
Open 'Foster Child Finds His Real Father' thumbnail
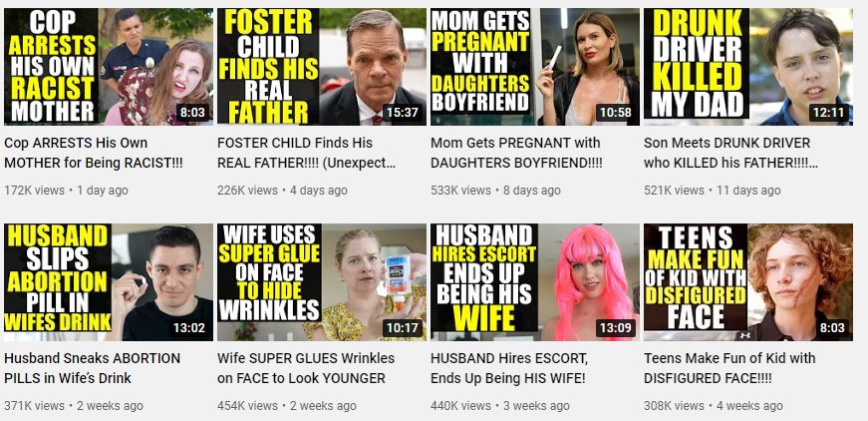[322, 67]
